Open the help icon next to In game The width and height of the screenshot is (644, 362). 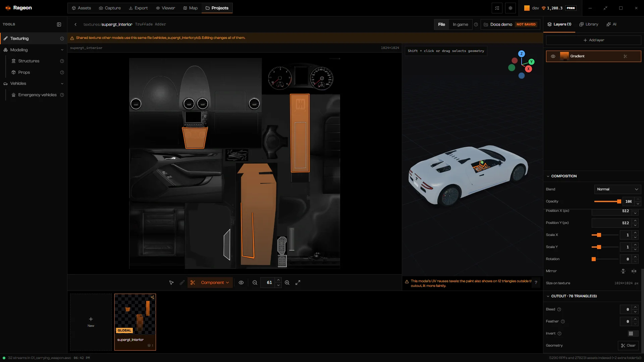pyautogui.click(x=476, y=24)
